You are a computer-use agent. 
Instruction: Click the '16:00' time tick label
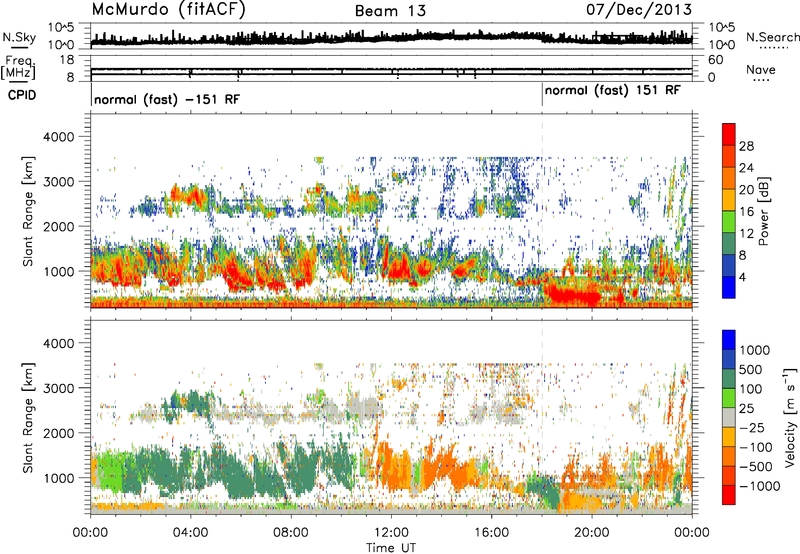coord(491,533)
